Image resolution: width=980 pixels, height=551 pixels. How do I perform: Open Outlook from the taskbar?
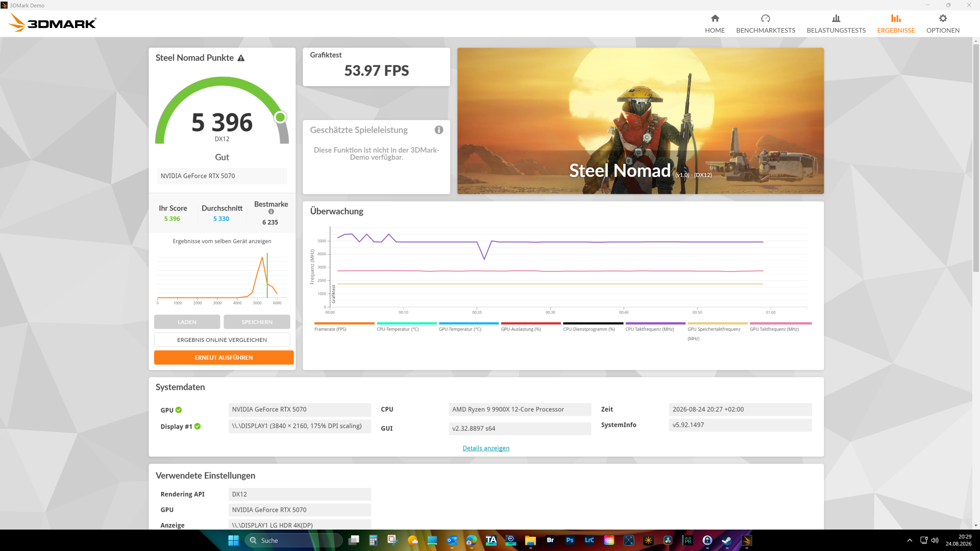[452, 540]
